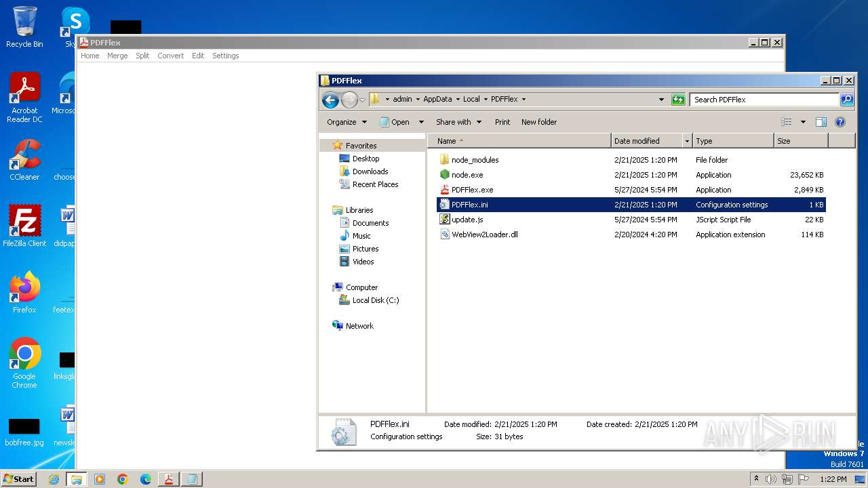Open Edit menu in PDFFlex window

coord(198,56)
